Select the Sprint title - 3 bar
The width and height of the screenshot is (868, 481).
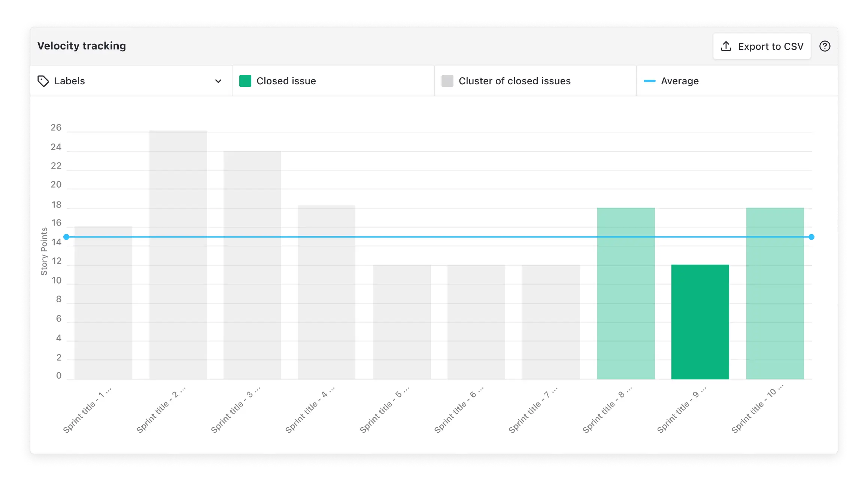click(252, 265)
